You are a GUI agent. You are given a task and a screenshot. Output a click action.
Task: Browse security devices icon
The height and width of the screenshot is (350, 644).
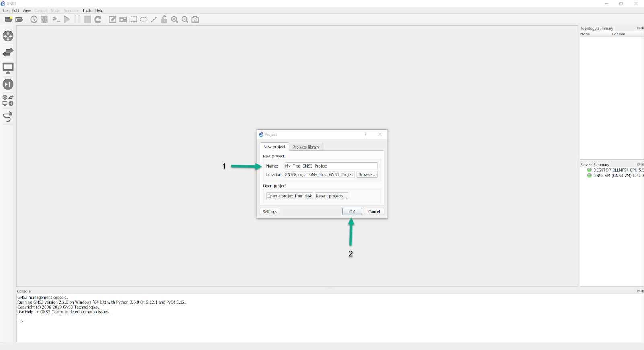(x=8, y=84)
